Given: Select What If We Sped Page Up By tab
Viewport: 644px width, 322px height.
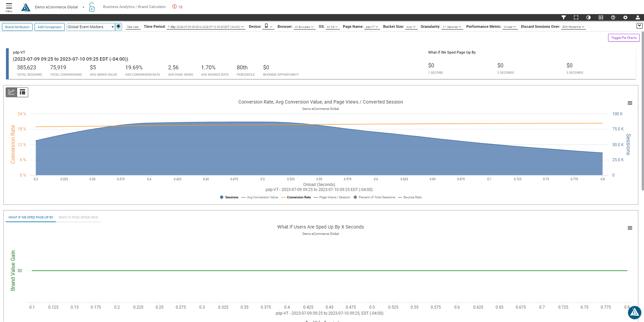Looking at the screenshot, I should point(31,217).
